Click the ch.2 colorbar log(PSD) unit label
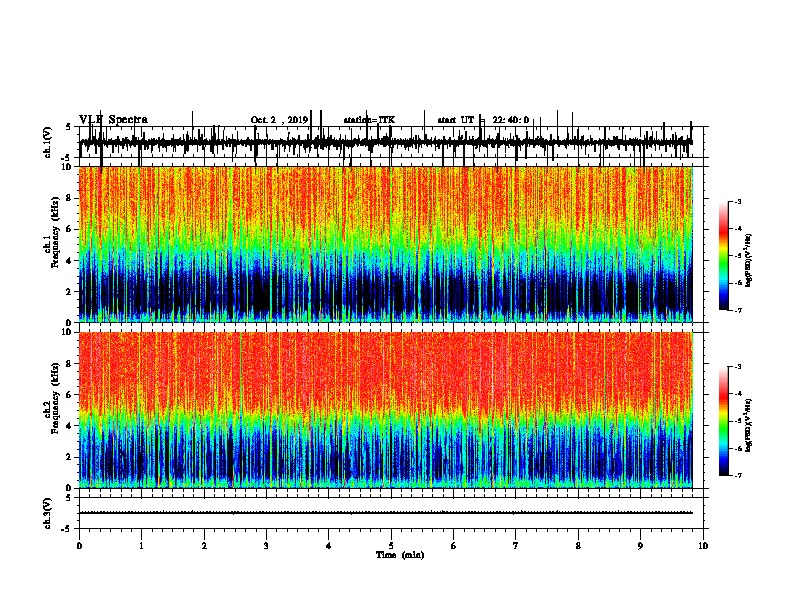This screenshot has height=612, width=792. 748,425
